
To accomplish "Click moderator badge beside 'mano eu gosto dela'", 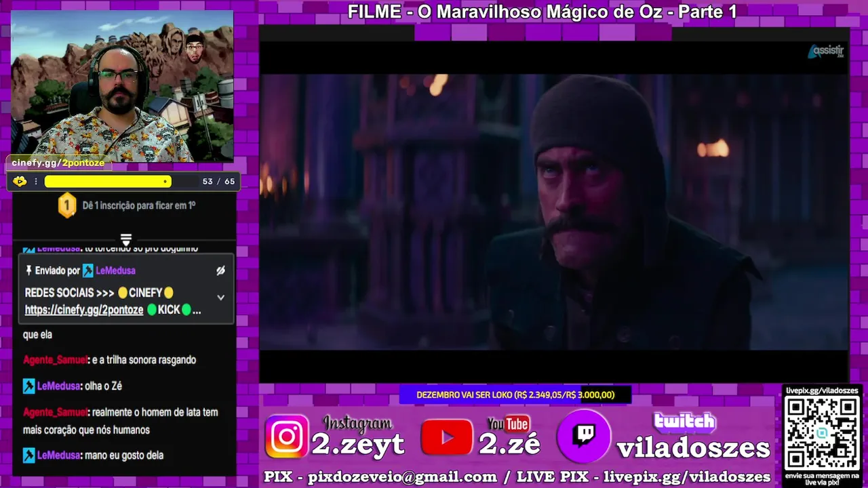I will click(28, 455).
